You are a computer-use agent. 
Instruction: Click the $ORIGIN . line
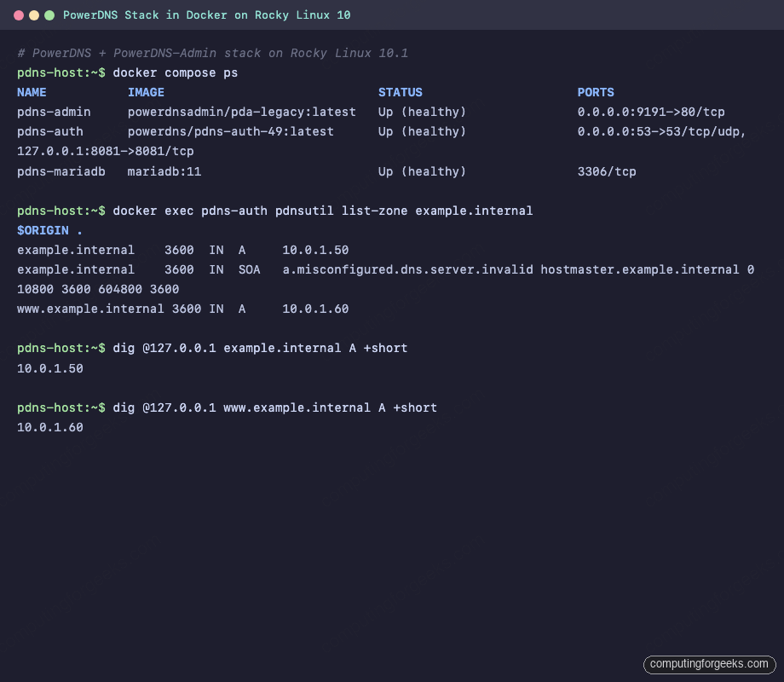click(49, 231)
